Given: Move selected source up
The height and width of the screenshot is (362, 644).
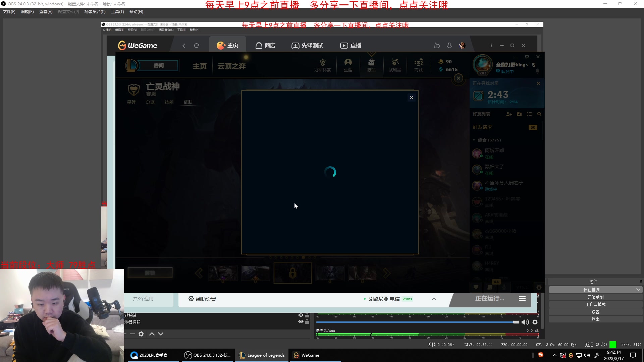Looking at the screenshot, I should [x=152, y=334].
